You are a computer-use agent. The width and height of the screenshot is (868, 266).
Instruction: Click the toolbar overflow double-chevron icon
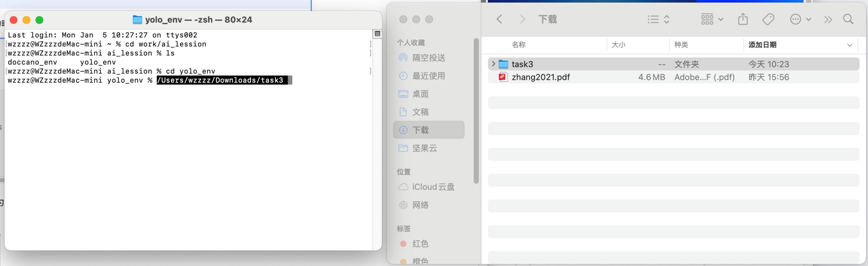[x=828, y=20]
